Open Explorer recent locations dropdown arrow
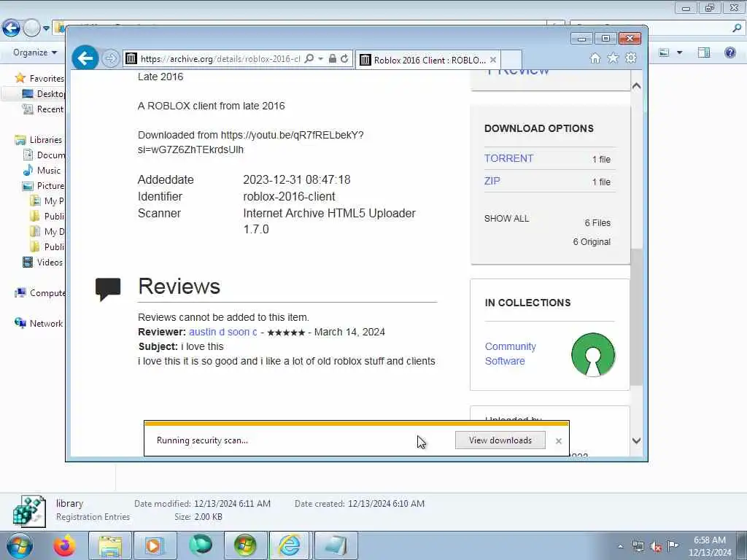Screen dimensions: 747x560 (x=46, y=28)
